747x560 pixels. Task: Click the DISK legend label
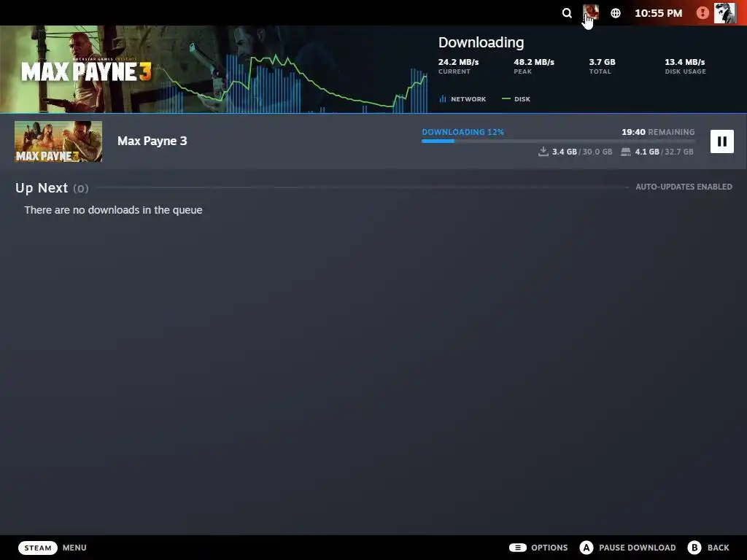point(522,99)
